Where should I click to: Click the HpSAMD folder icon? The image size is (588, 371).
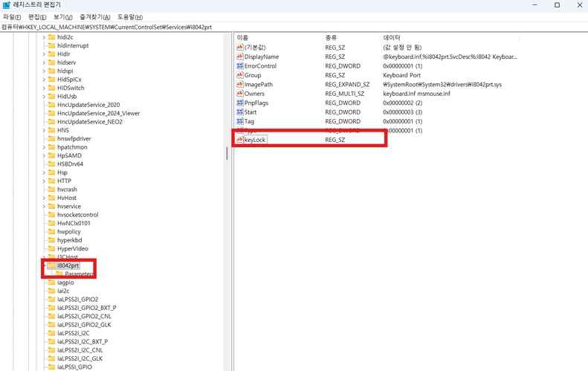pyautogui.click(x=52, y=155)
